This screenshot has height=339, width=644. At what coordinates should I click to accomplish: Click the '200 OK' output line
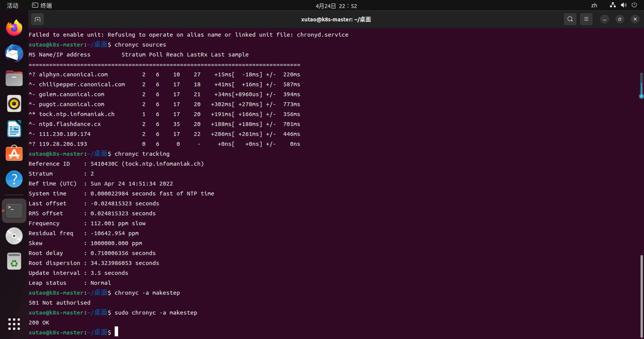click(x=39, y=323)
